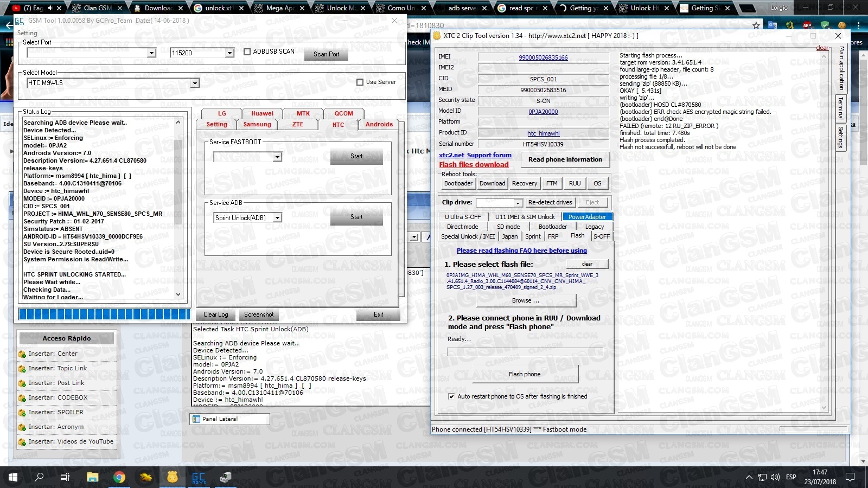The width and height of the screenshot is (868, 488).
Task: Clear XTC log with the red clear link
Action: (822, 48)
